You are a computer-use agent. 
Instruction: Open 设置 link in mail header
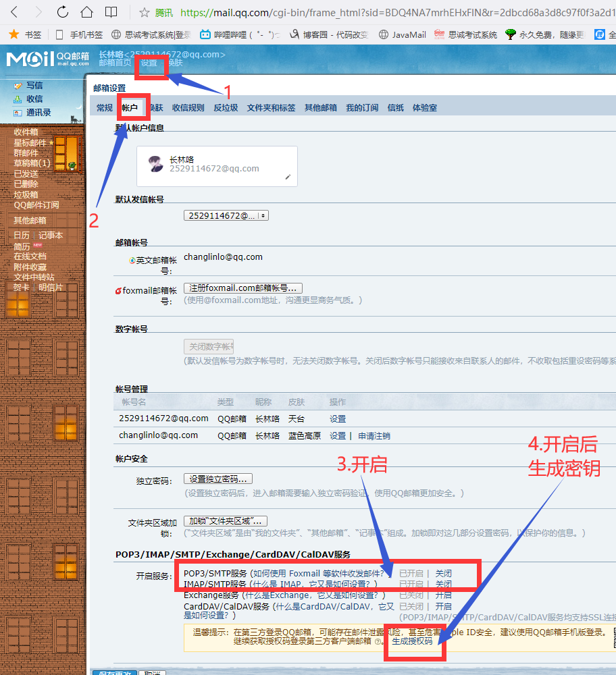point(149,63)
